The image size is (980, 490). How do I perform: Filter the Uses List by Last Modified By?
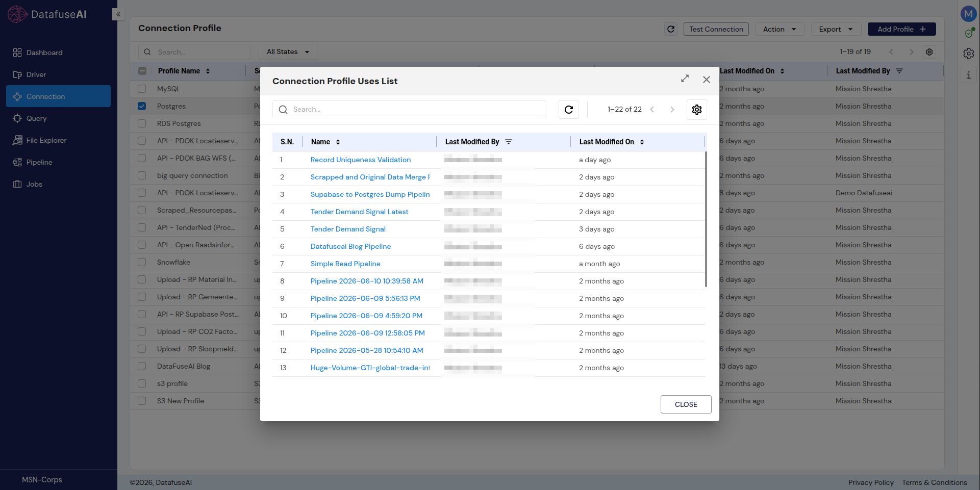point(509,142)
